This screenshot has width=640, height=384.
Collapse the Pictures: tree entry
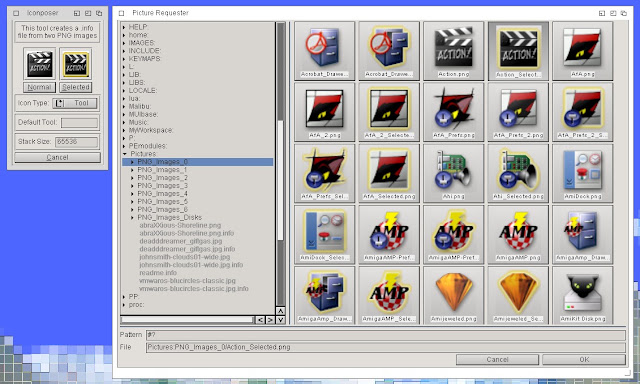[125, 154]
